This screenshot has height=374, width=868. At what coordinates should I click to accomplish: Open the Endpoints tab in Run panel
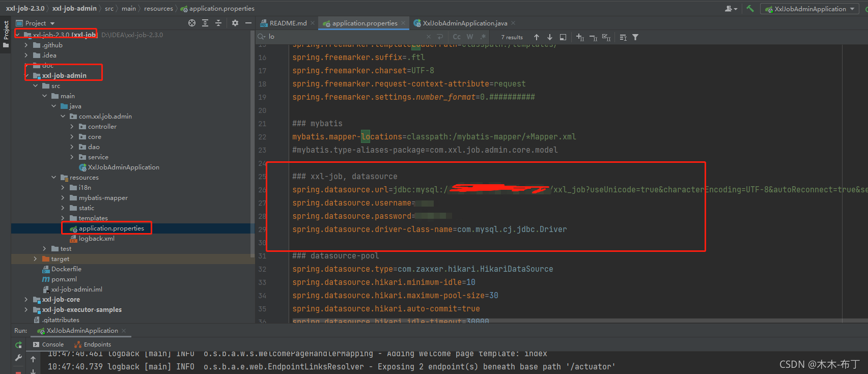coord(93,344)
